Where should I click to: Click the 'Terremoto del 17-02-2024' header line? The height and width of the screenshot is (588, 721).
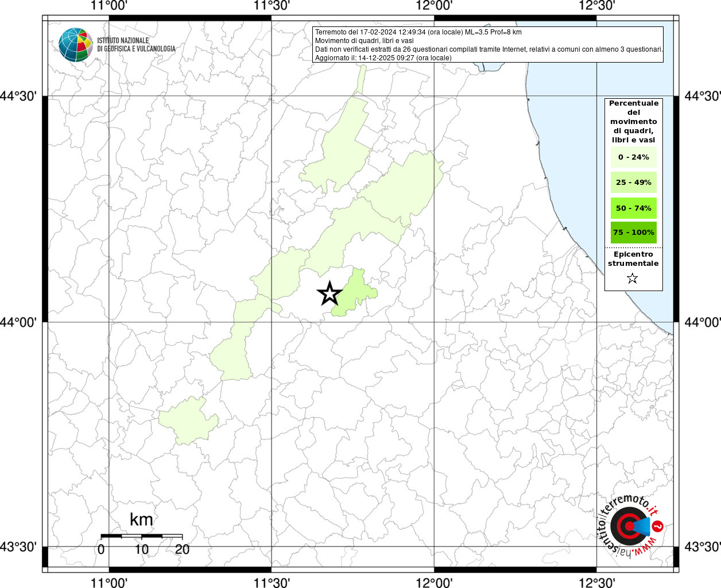coord(418,32)
